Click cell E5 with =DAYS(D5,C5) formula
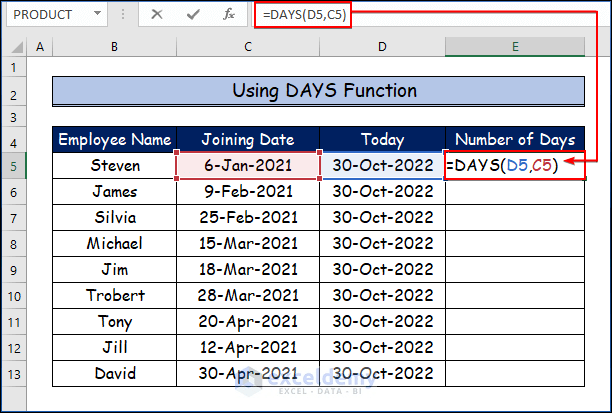This screenshot has height=413, width=612. click(x=515, y=166)
